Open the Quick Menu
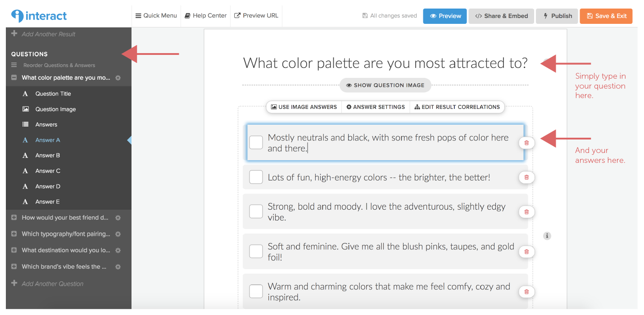 [156, 15]
